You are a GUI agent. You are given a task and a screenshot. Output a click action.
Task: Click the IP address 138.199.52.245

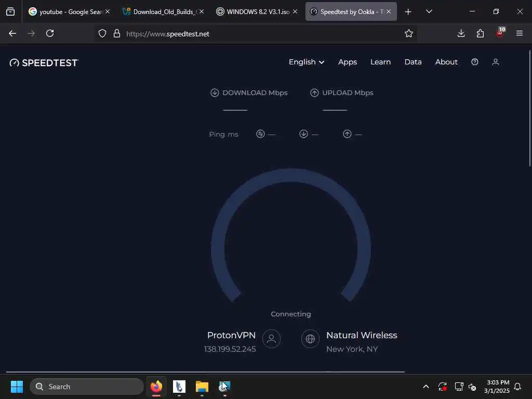230,349
